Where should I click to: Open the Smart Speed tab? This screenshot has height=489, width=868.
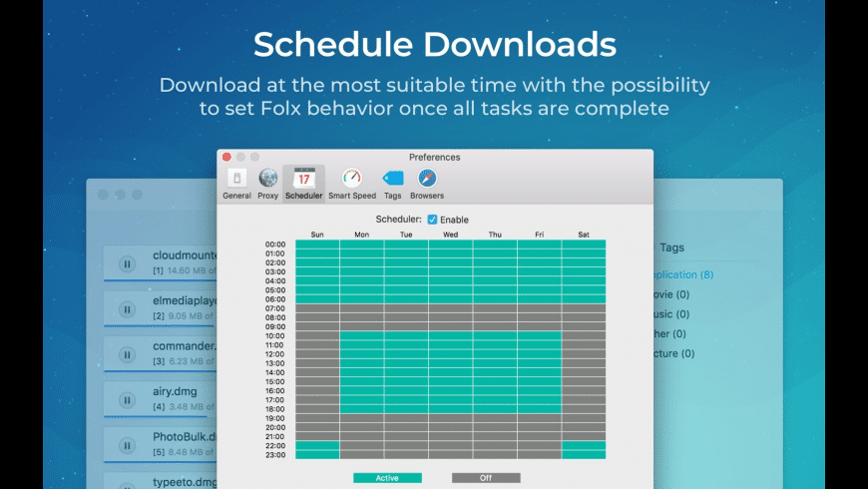coord(352,184)
